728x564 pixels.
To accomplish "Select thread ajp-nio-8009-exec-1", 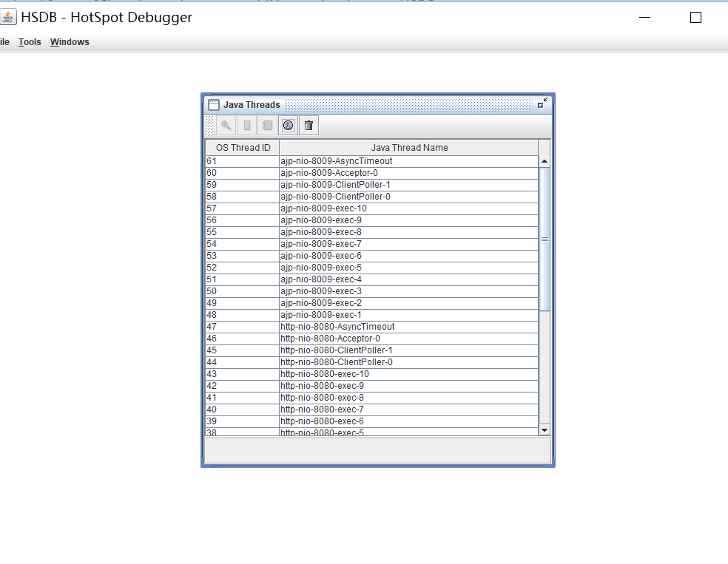I will tap(409, 315).
